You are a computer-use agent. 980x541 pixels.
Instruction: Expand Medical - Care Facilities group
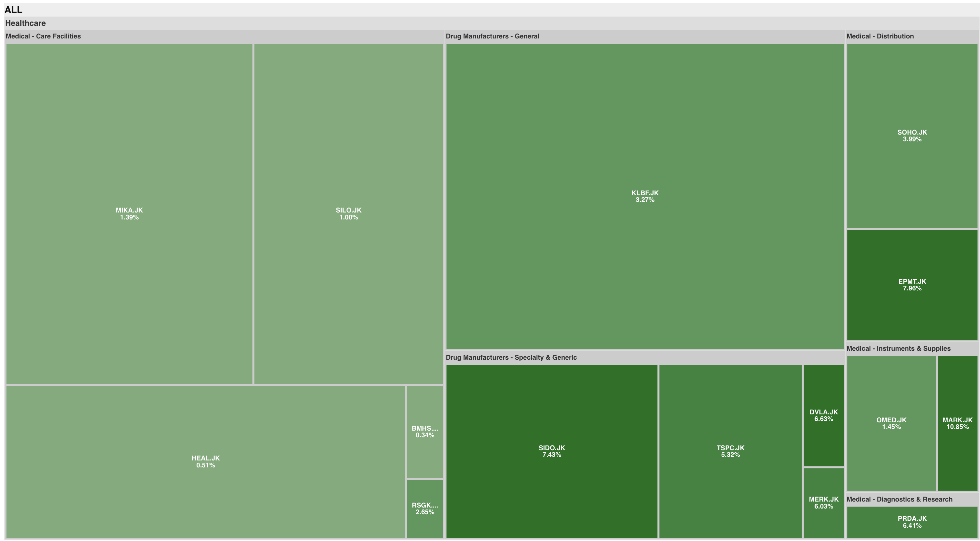43,36
